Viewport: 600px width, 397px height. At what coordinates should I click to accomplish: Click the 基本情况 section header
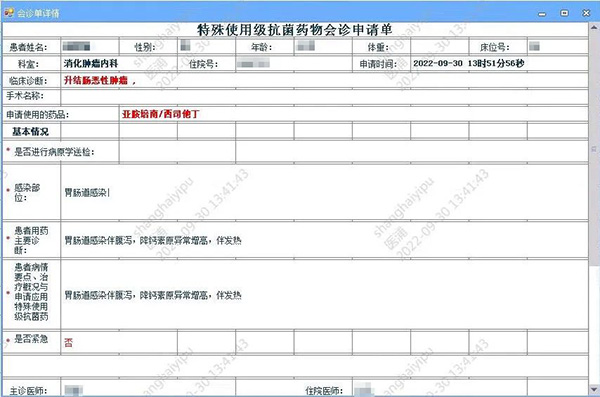click(x=31, y=132)
